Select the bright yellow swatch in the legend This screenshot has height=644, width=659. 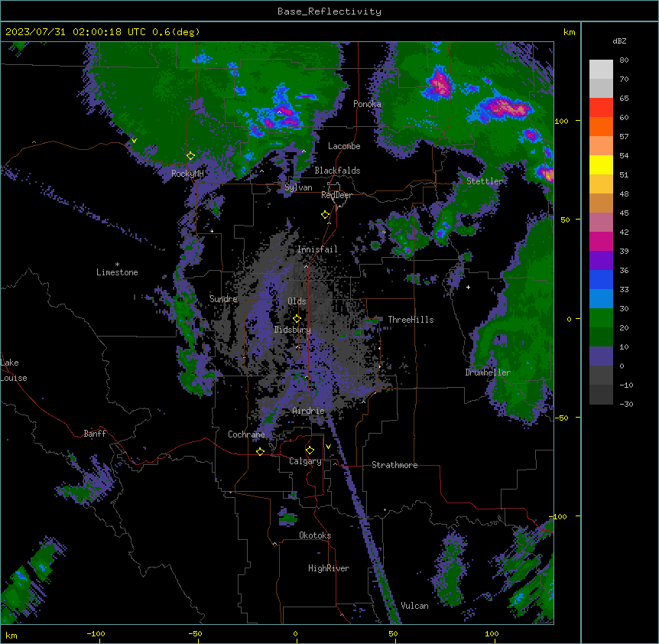click(x=601, y=164)
